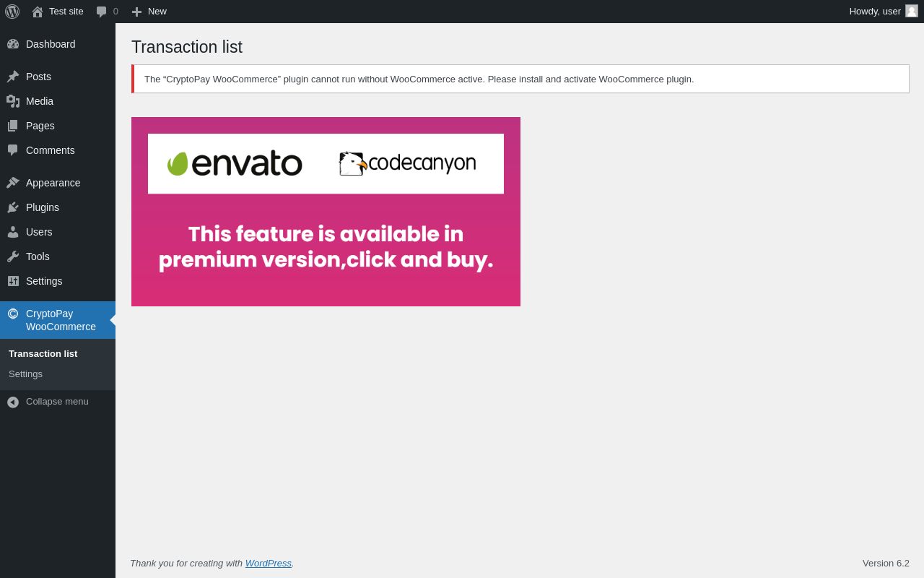Click the WordPress footer link

click(269, 564)
